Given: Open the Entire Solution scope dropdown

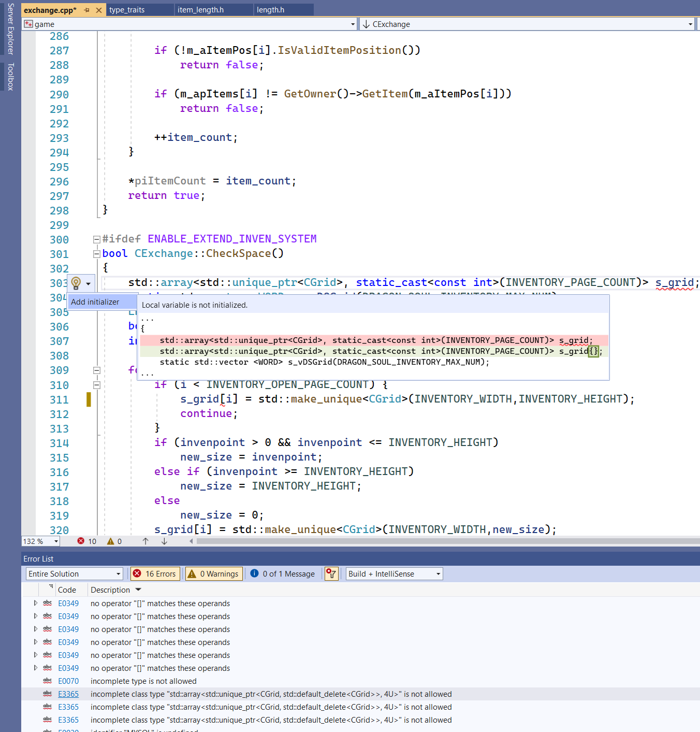Looking at the screenshot, I should click(75, 573).
